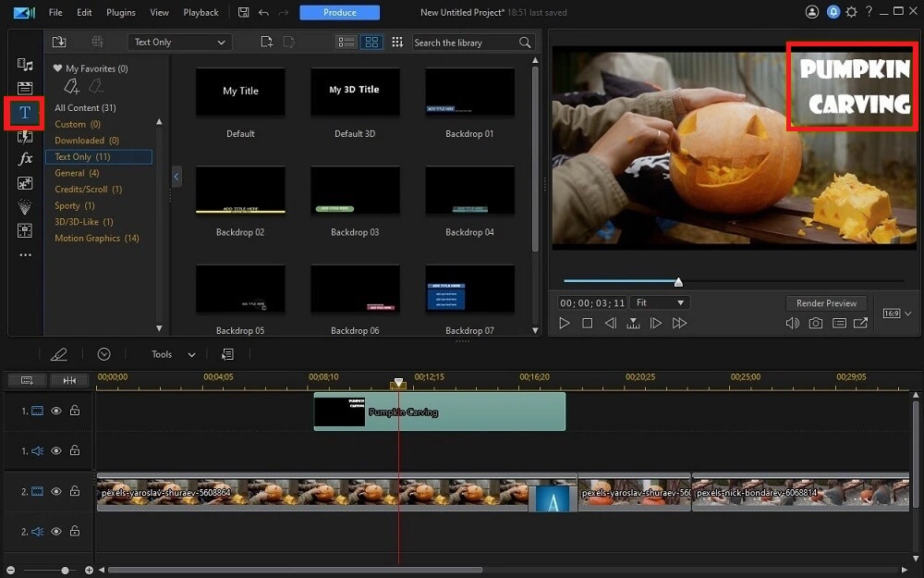Open the Plugins menu
Viewport: 924px width, 578px height.
click(x=123, y=12)
